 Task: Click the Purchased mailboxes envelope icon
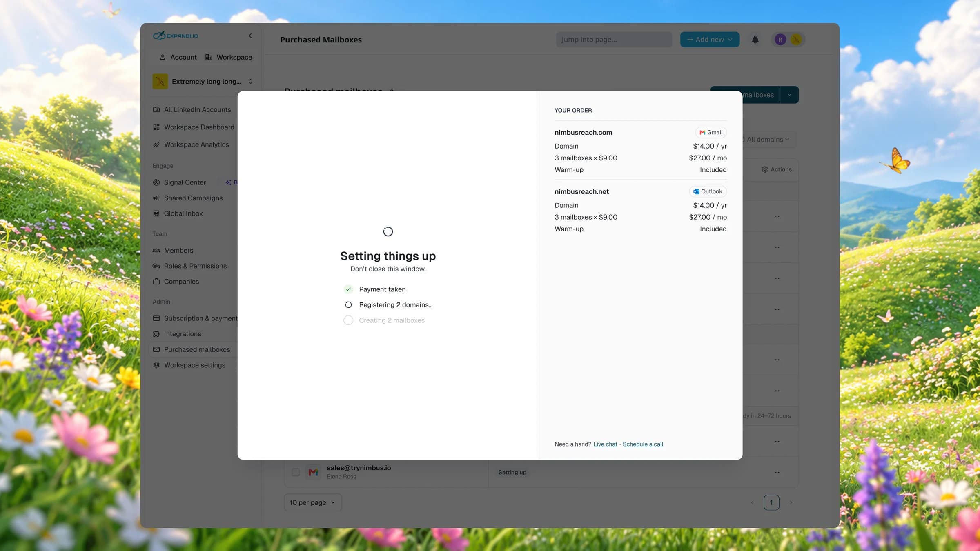(156, 349)
